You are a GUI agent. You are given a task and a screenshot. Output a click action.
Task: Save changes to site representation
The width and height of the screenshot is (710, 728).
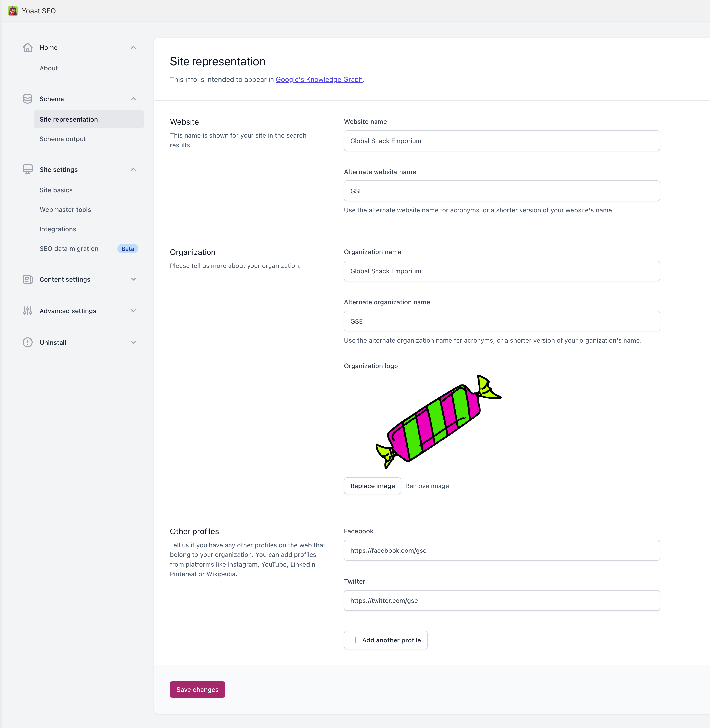(197, 689)
